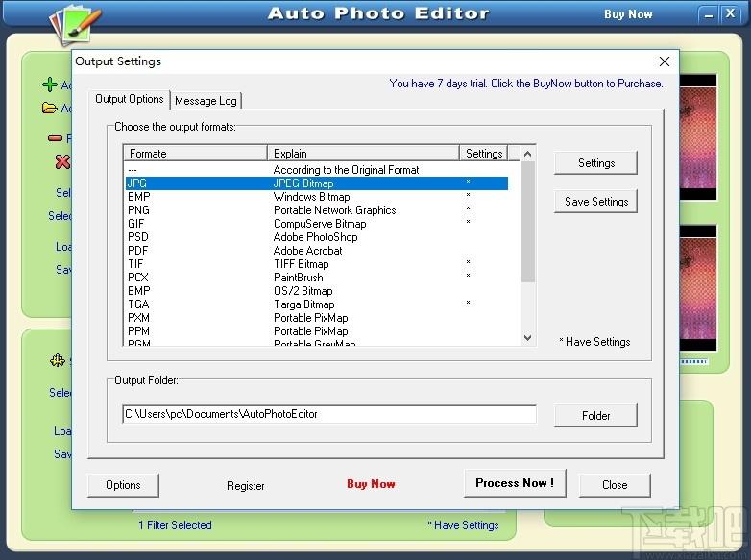The image size is (751, 560).
Task: Click the upper image thumbnail in main window
Action: (x=698, y=137)
